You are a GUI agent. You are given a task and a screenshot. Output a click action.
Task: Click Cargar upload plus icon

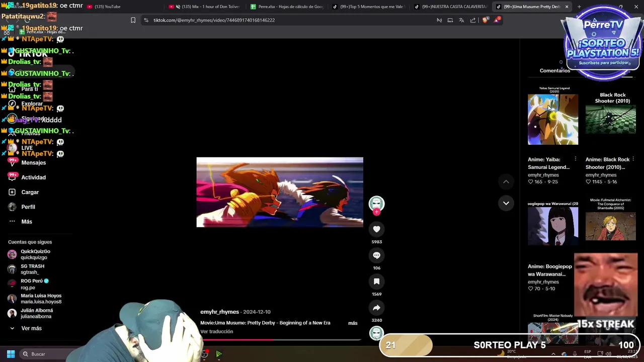click(x=12, y=192)
